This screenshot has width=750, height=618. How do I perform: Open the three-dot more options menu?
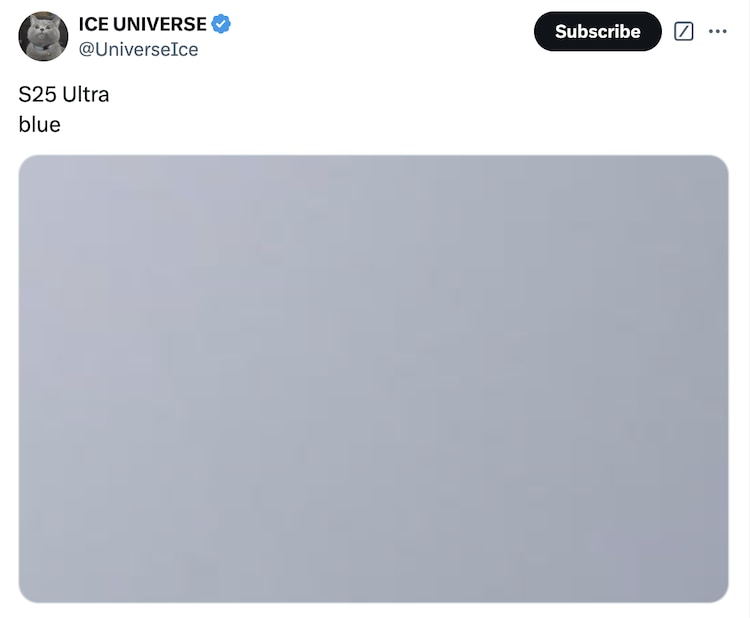(x=717, y=32)
